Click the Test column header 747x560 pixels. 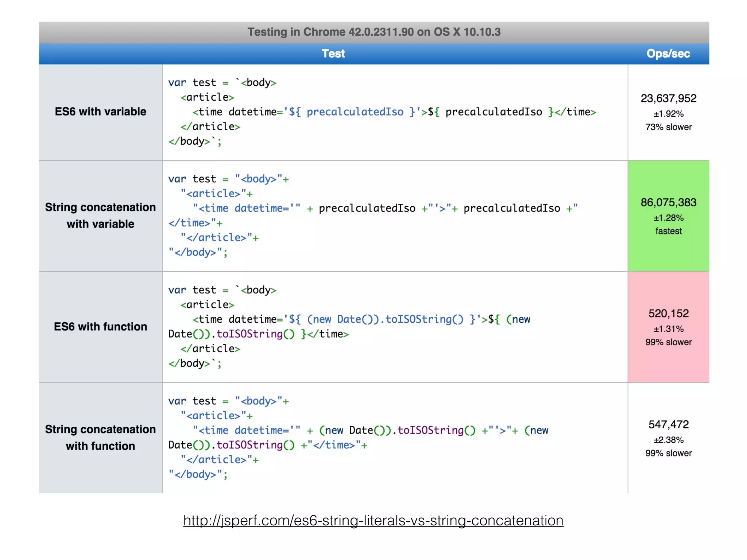tap(333, 54)
